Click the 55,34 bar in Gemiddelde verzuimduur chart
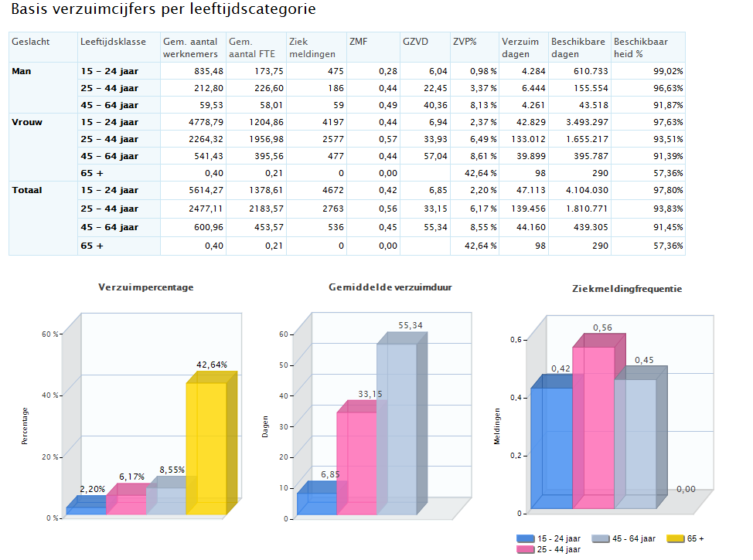 [396, 429]
